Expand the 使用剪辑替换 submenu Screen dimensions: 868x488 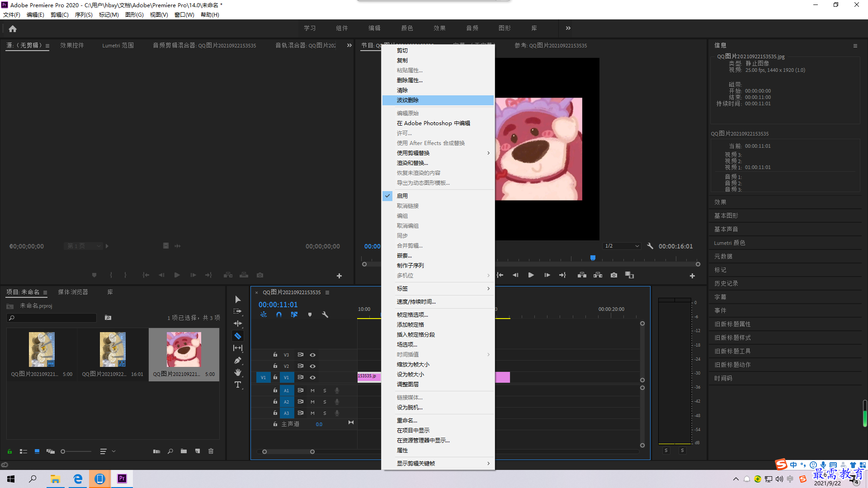(438, 153)
